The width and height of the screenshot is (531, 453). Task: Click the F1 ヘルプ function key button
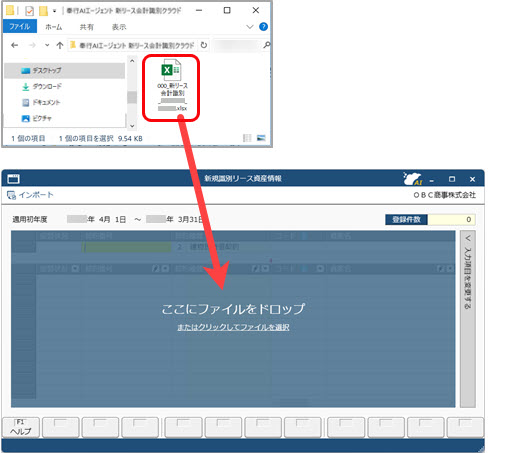(x=21, y=427)
